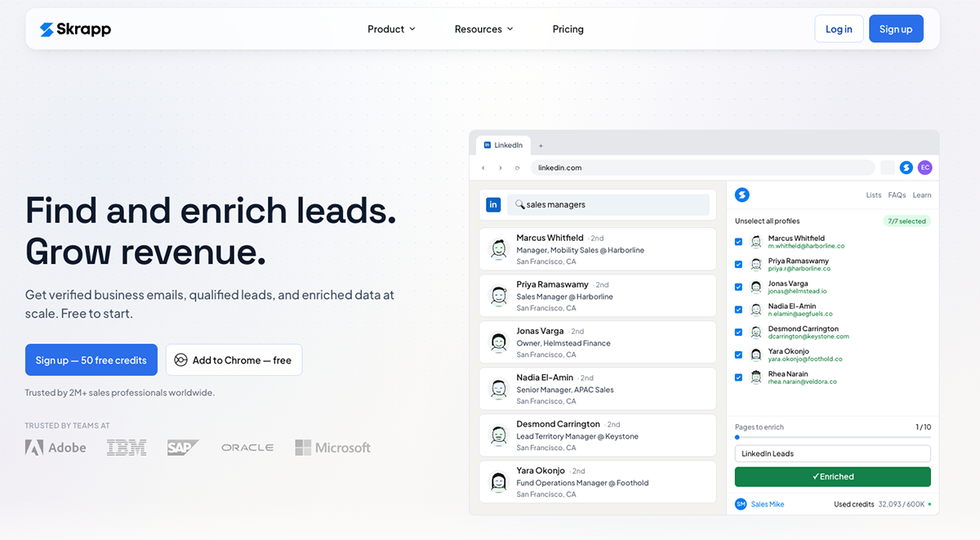Click email yara.okonjo@foothold.co
The image size is (980, 540).
coord(805,359)
